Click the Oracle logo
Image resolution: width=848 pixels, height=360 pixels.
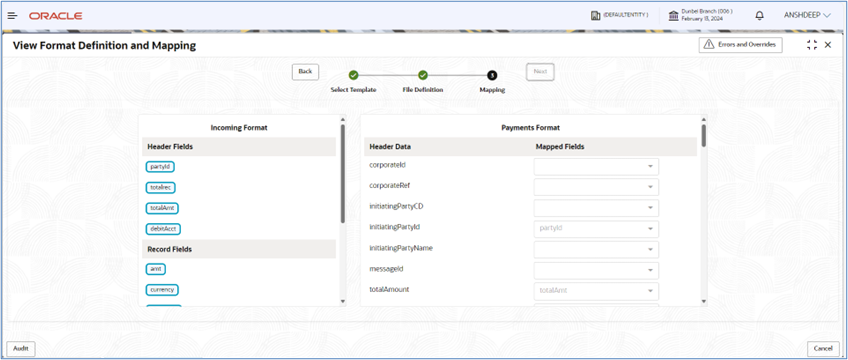[56, 16]
